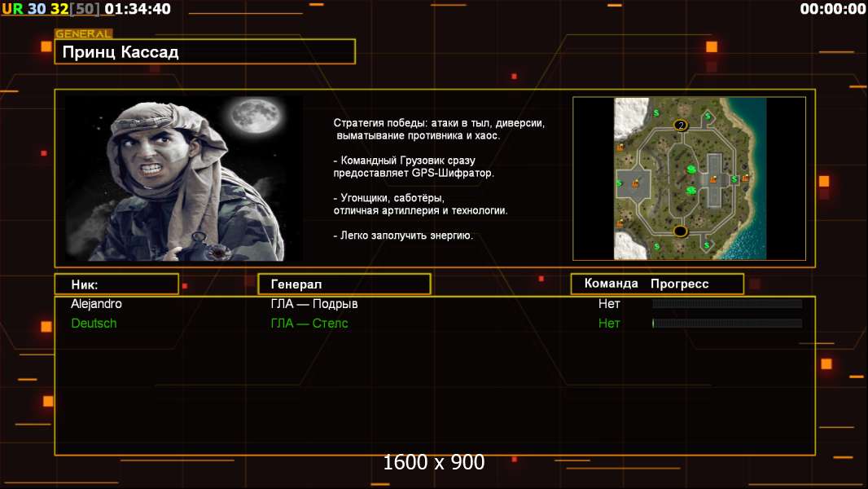Click the start position marker numbered 2
Viewport: 868px width, 489px height.
681,125
